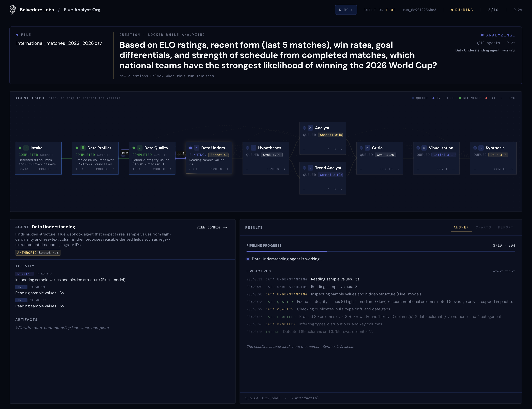The image size is (532, 409).
Task: Open CONFIG on the Data Quality node
Action: pyautogui.click(x=162, y=169)
